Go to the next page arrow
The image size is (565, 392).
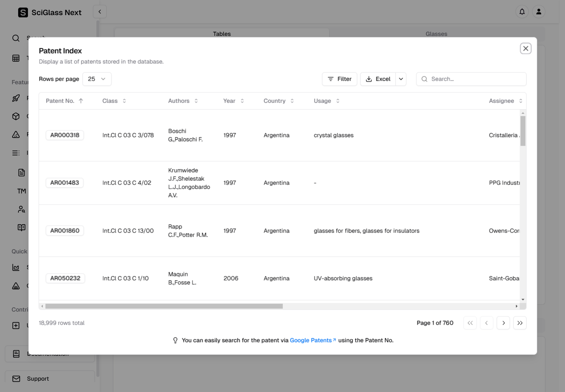coord(503,323)
